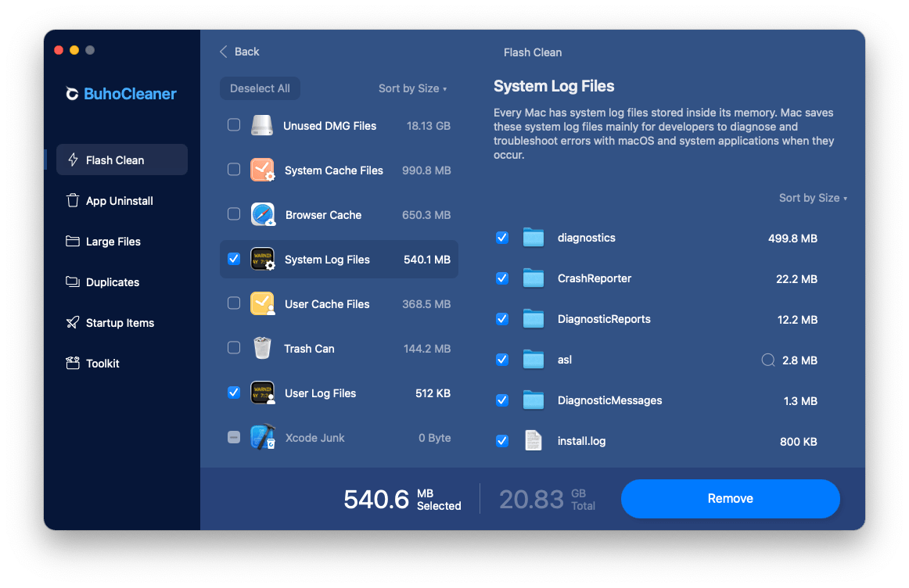The height and width of the screenshot is (588, 909).
Task: Uncheck the diagnostics folder checkbox
Action: click(x=502, y=238)
